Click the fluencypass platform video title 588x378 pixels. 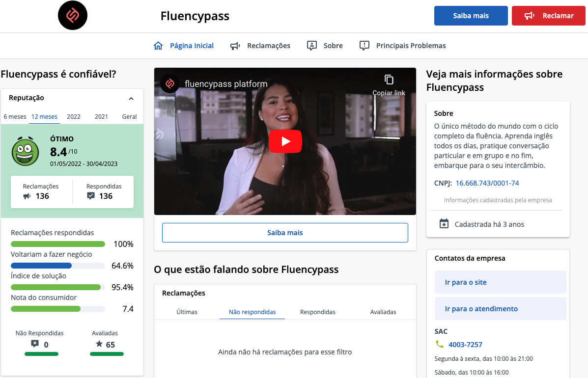point(226,84)
